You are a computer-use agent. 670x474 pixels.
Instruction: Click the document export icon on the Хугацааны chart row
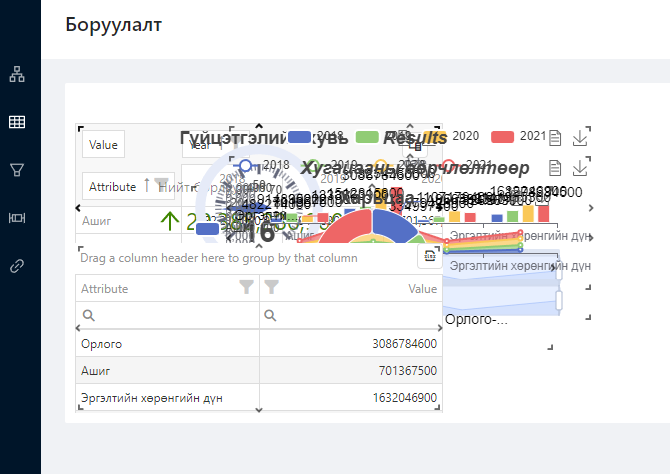click(x=555, y=168)
